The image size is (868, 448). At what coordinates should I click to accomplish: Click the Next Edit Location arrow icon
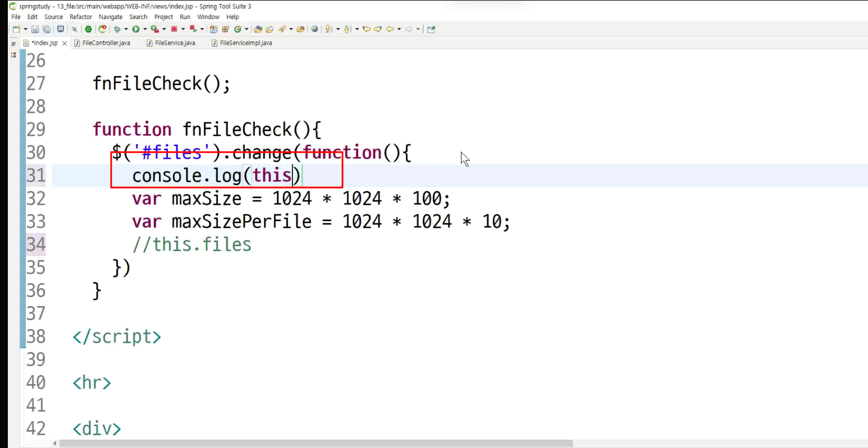[x=378, y=29]
